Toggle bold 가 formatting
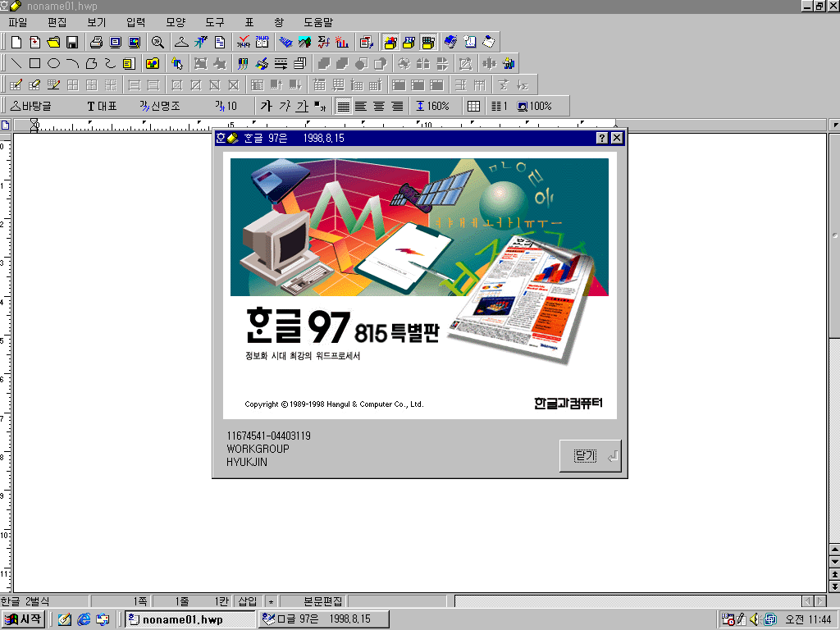This screenshot has height=630, width=840. [267, 106]
